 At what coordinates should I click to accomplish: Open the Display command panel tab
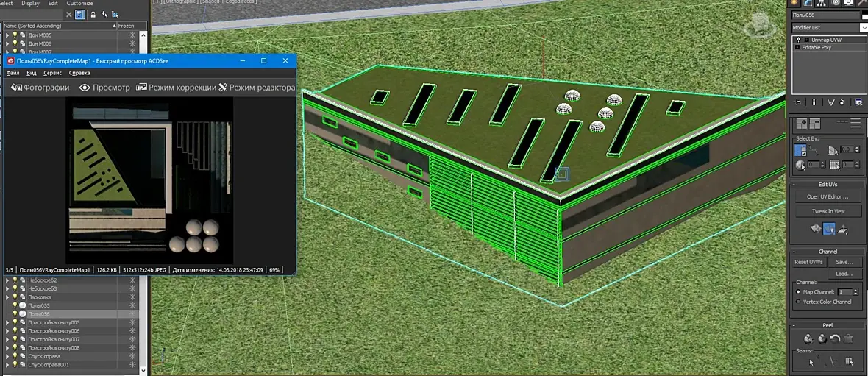coord(849,3)
